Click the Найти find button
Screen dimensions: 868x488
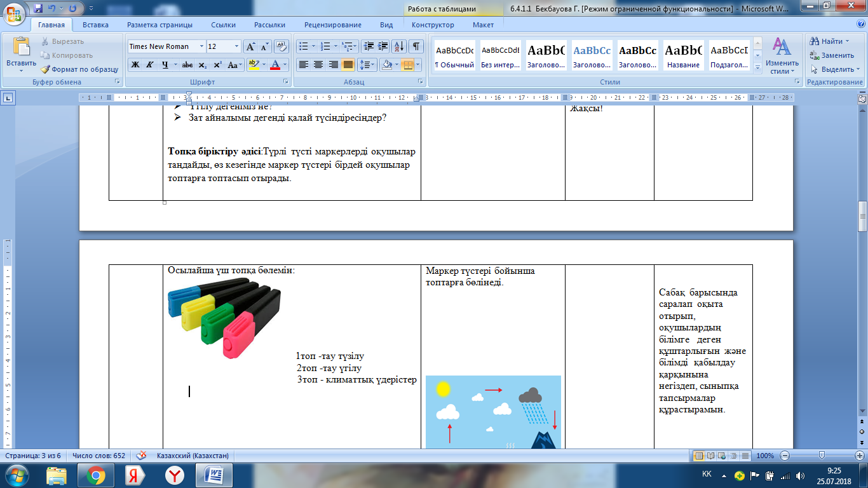coord(827,41)
